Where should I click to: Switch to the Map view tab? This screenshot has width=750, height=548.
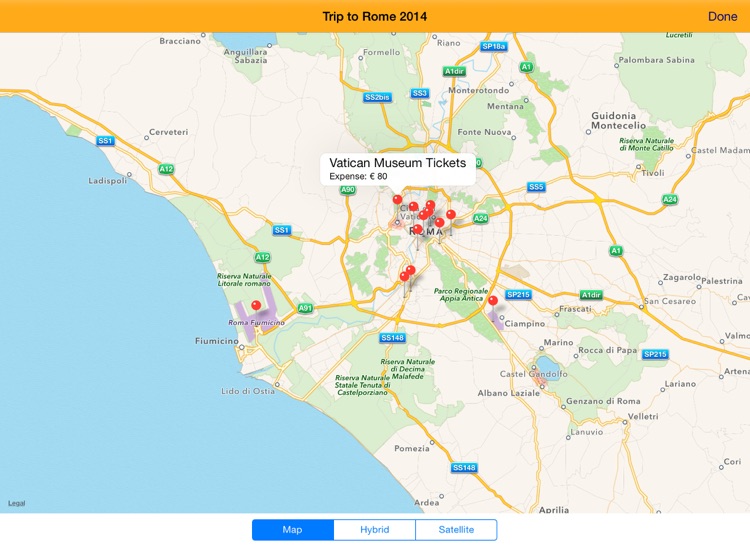click(x=293, y=530)
